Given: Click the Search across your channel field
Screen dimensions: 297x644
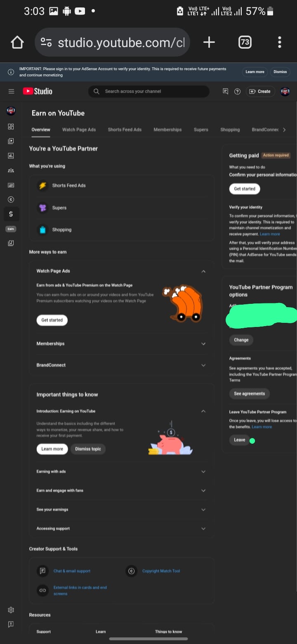Looking at the screenshot, I should [149, 91].
